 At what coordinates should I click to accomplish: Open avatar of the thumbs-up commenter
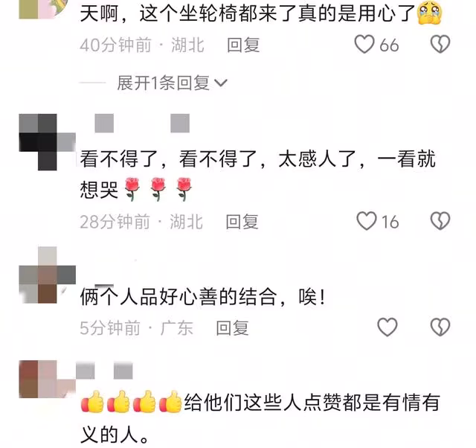47,379
